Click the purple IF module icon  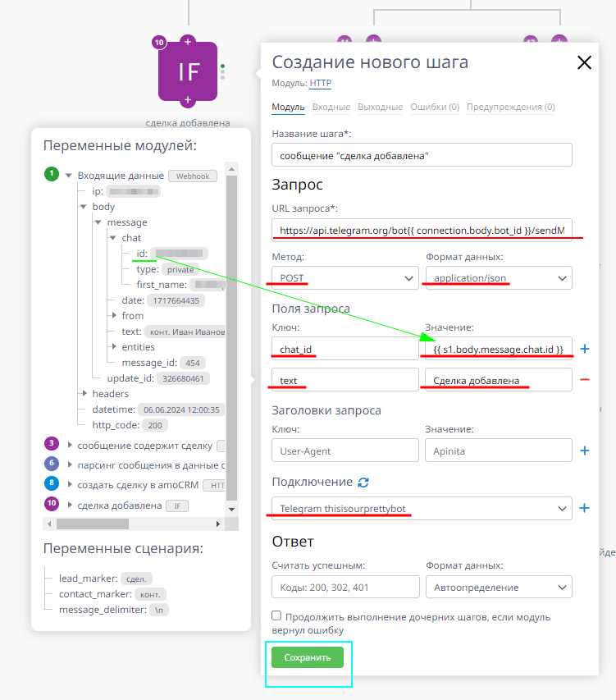[188, 72]
